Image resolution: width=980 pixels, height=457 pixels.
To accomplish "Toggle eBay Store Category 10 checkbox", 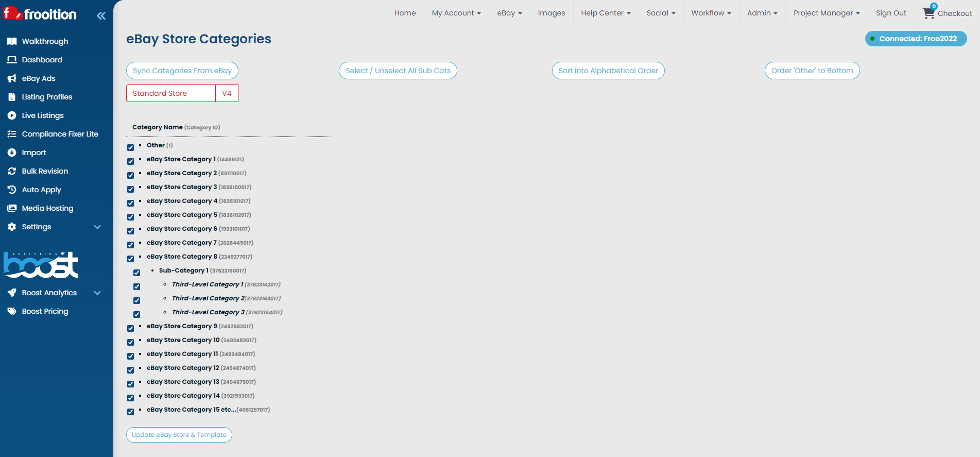I will pyautogui.click(x=130, y=342).
